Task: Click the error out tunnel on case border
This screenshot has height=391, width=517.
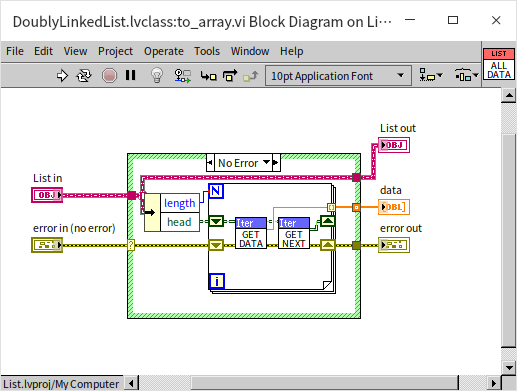Action: point(356,245)
